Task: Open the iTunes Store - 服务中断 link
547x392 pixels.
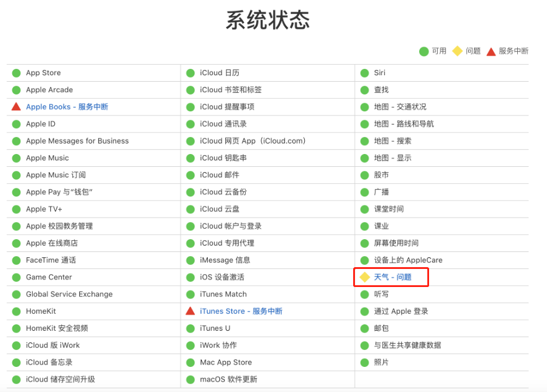Action: click(241, 311)
